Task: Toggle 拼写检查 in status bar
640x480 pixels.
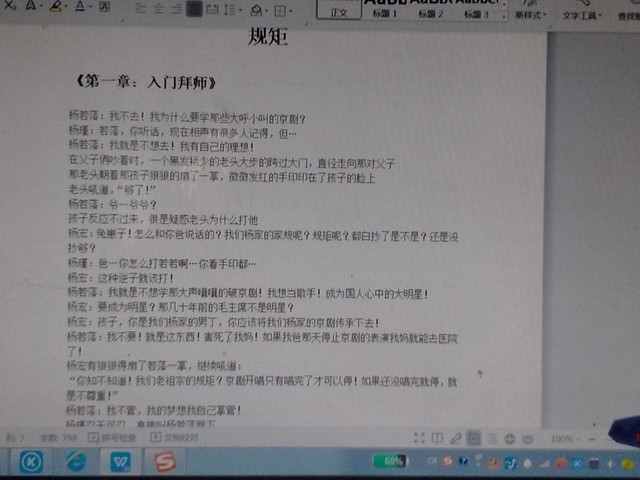Action: coord(113,438)
